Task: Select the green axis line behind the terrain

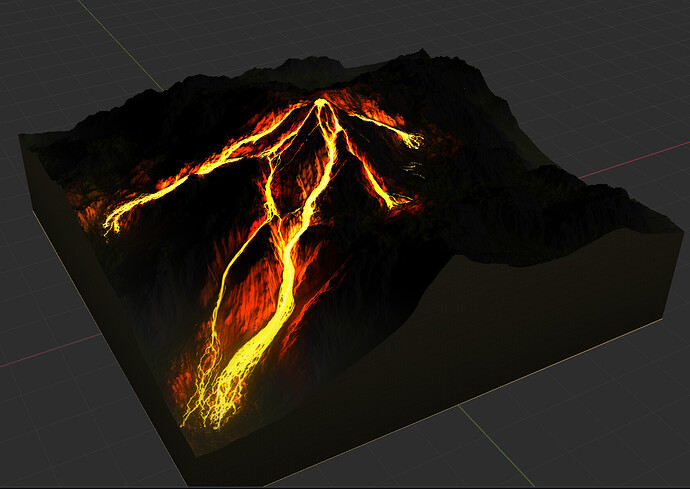Action: click(x=120, y=46)
